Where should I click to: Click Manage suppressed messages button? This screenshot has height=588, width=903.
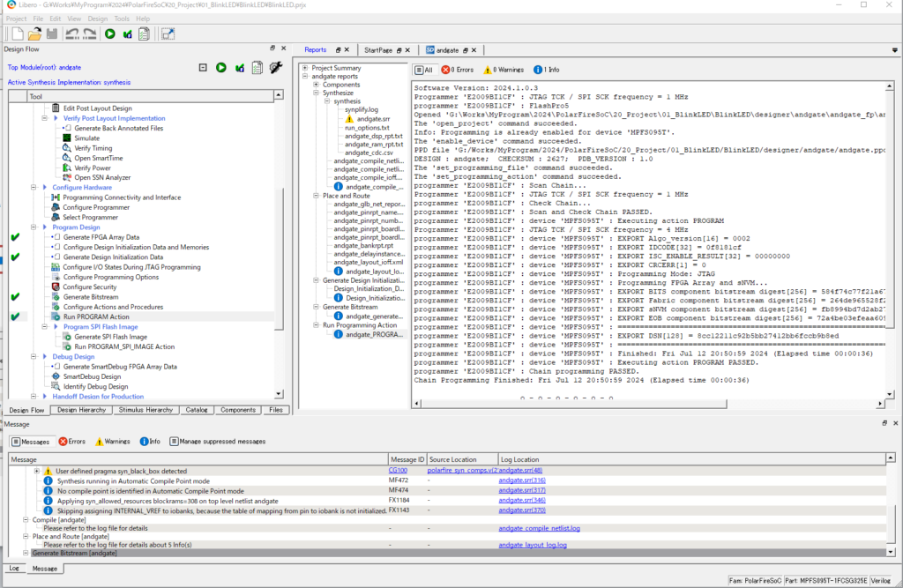(217, 441)
